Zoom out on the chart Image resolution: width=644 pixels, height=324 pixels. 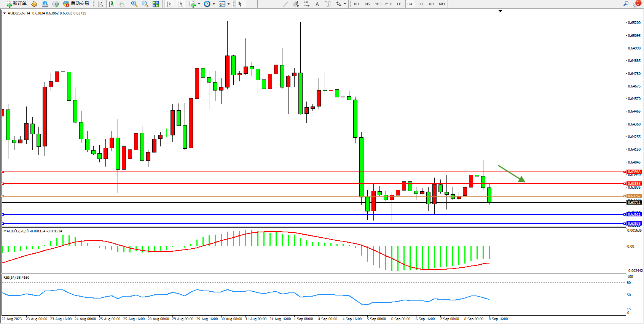[x=145, y=4]
